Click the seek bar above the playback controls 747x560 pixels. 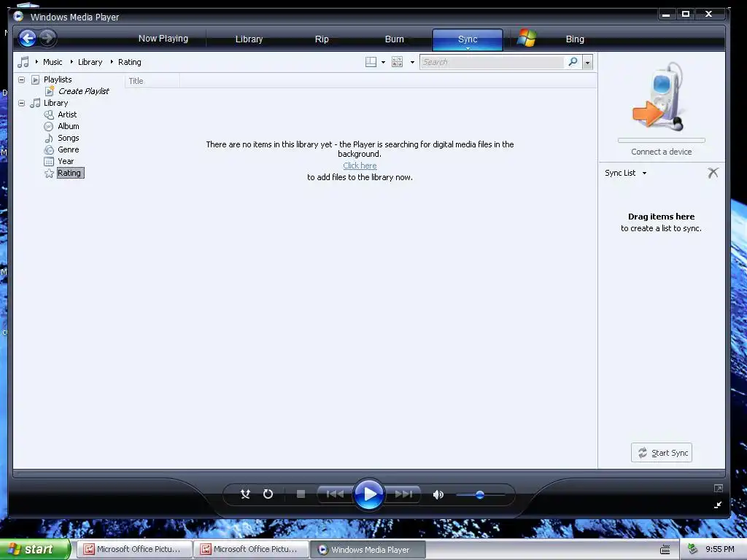click(368, 474)
